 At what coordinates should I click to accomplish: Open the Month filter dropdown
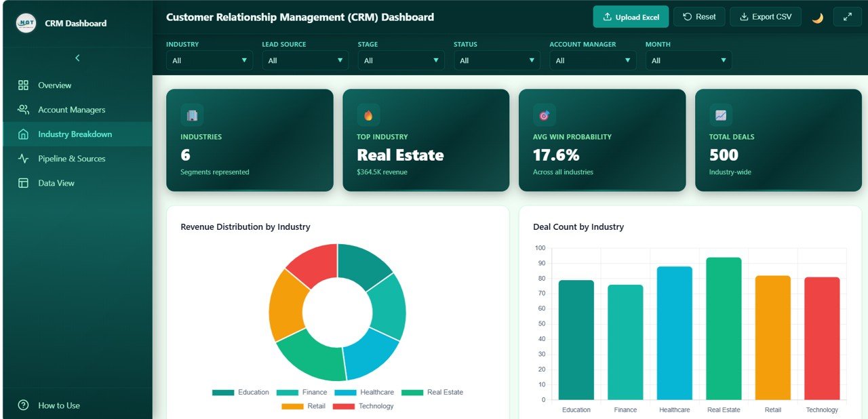pos(688,60)
